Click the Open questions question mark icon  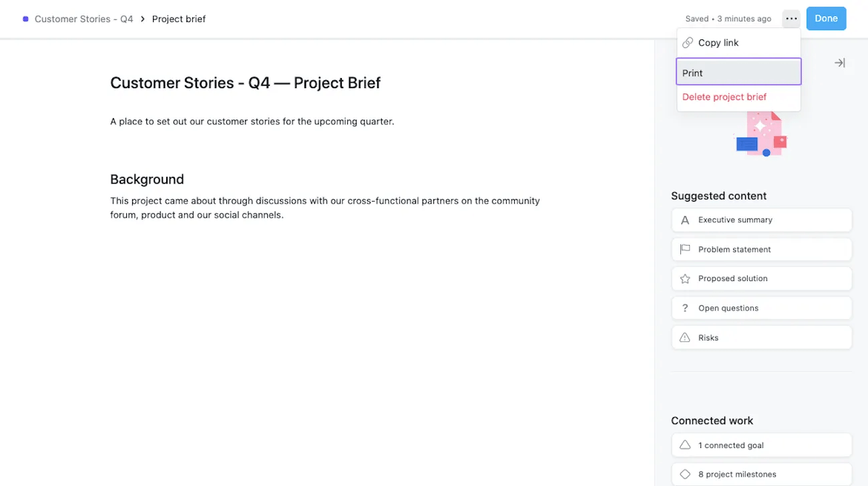point(684,308)
